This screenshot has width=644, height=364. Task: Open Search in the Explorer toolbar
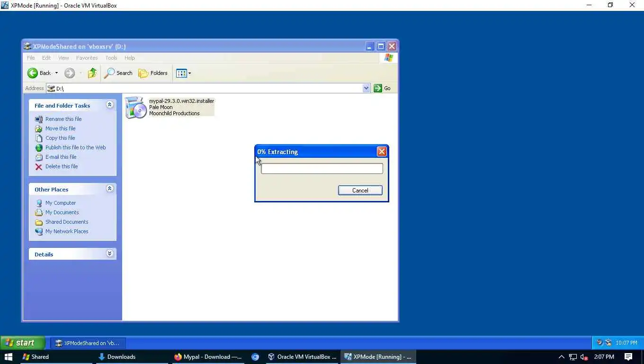[x=118, y=73]
